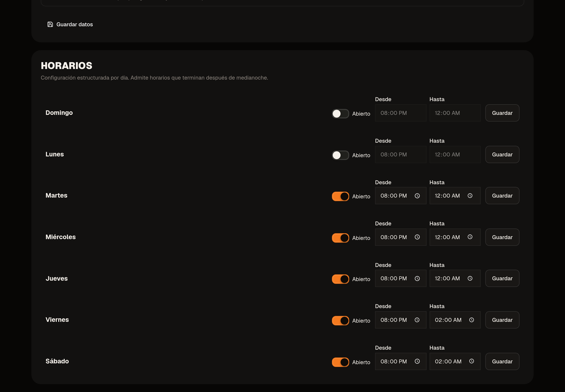The image size is (565, 392).
Task: Focus the Martes Desde 08:00 PM field
Action: click(x=401, y=196)
